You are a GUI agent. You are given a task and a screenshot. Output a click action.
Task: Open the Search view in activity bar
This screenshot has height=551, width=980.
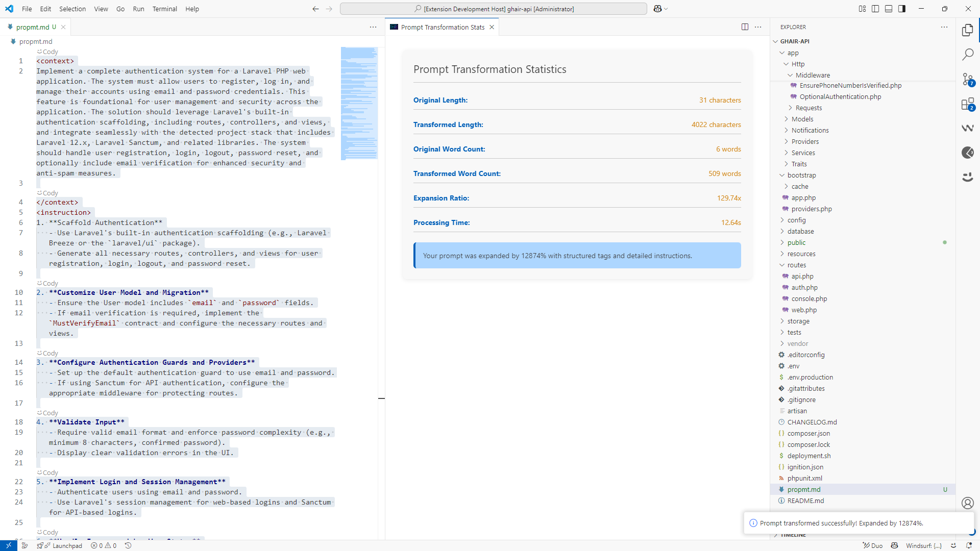[x=967, y=55]
